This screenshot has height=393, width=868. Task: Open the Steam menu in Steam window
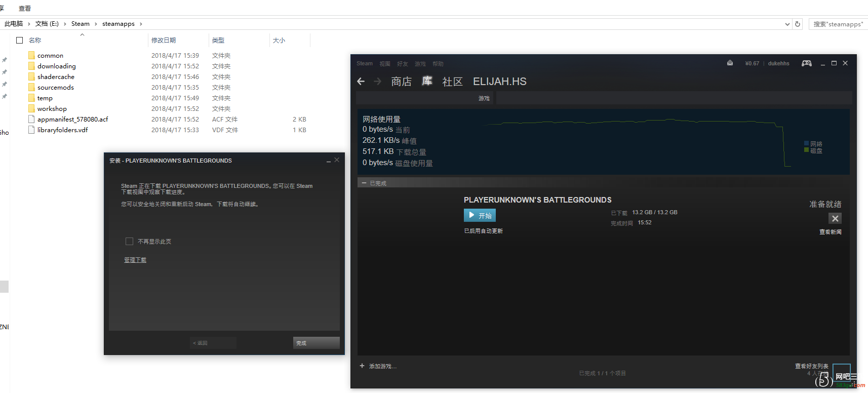coord(365,63)
